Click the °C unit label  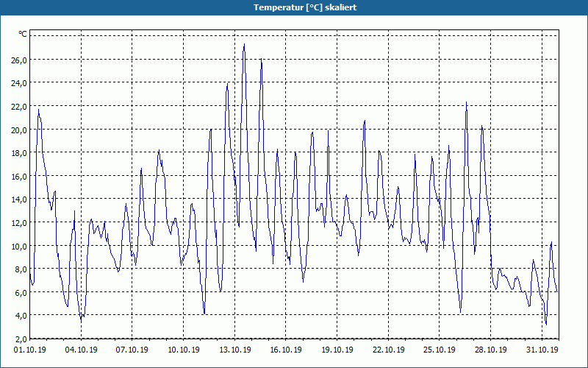tap(23, 34)
